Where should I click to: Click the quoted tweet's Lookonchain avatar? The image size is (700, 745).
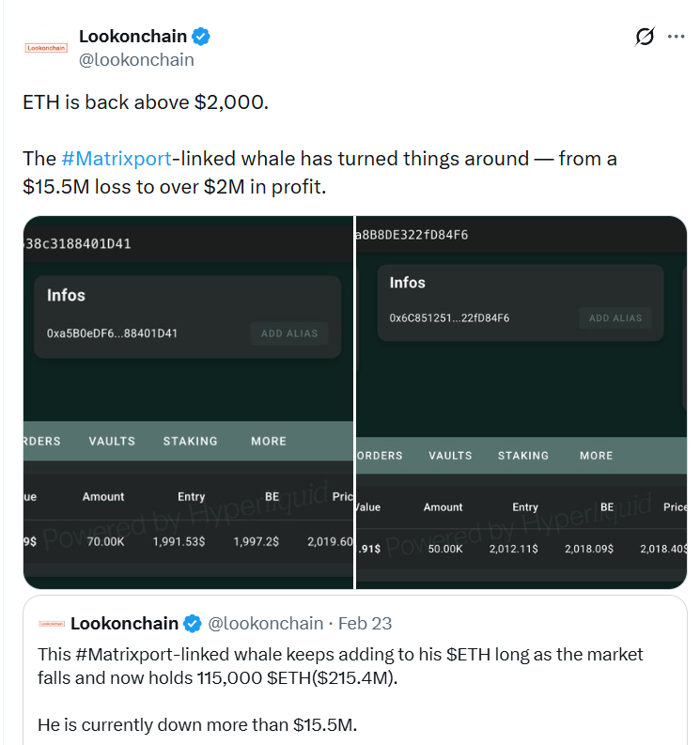(52, 623)
